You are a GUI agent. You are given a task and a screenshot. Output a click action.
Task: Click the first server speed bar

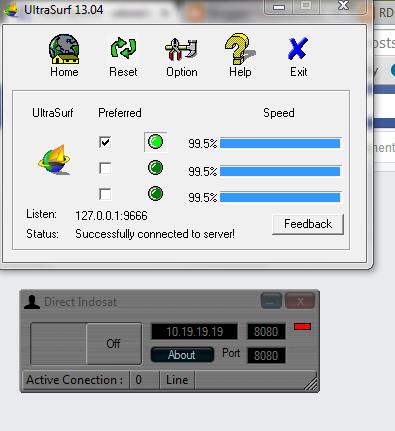[x=281, y=144]
